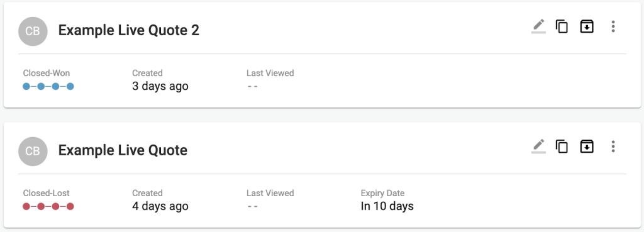The width and height of the screenshot is (644, 232).
Task: Duplicate Example Live Quote using copy icon
Action: click(562, 146)
